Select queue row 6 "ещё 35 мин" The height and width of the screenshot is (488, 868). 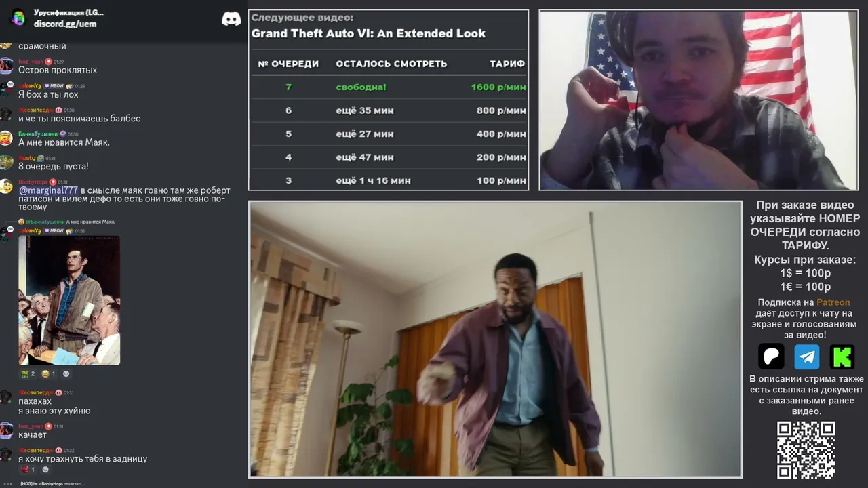(389, 110)
